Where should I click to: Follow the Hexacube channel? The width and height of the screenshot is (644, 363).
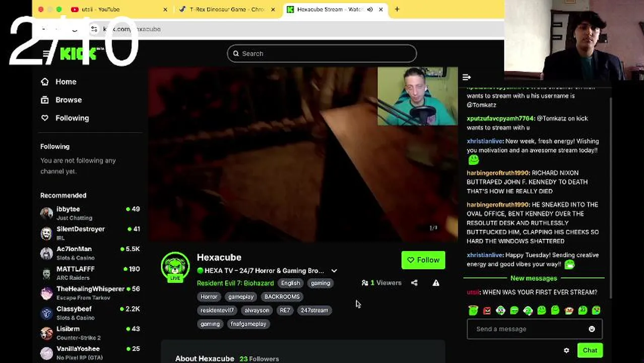[x=423, y=260]
